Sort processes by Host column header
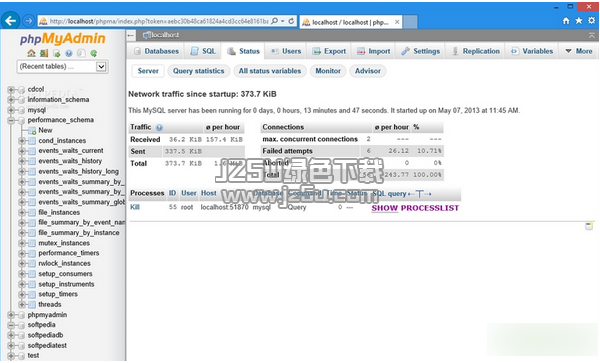 [209, 194]
